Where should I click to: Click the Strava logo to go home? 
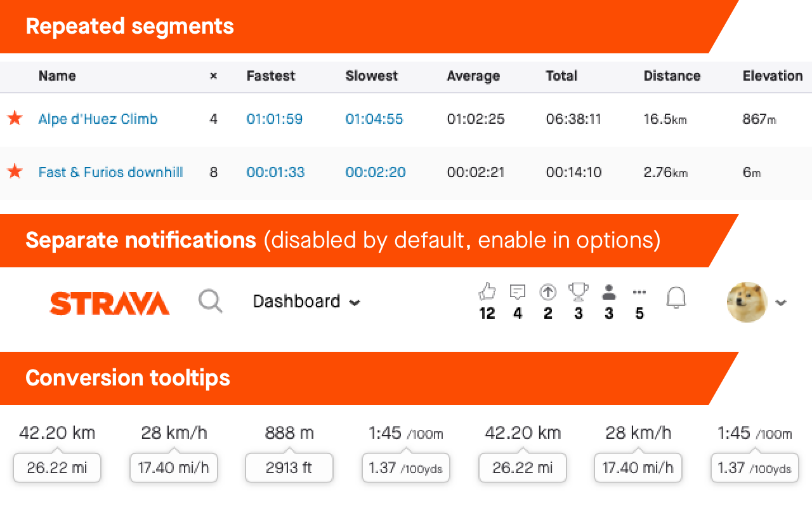pyautogui.click(x=109, y=303)
